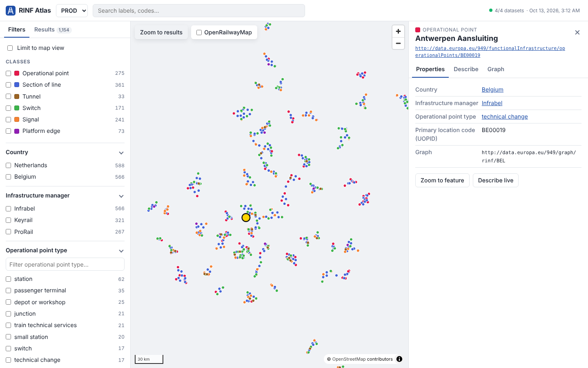This screenshot has width=588, height=368.
Task: Open the Properties tab
Action: 430,69
